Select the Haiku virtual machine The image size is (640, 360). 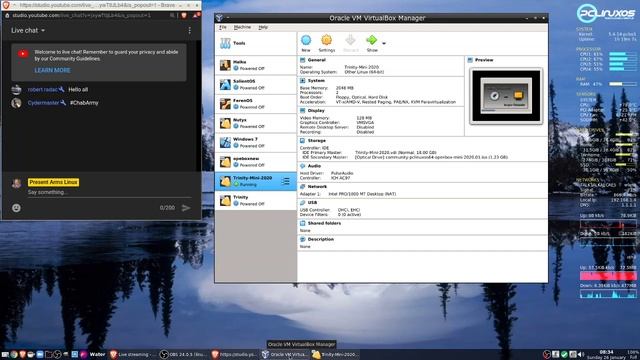pyautogui.click(x=256, y=65)
